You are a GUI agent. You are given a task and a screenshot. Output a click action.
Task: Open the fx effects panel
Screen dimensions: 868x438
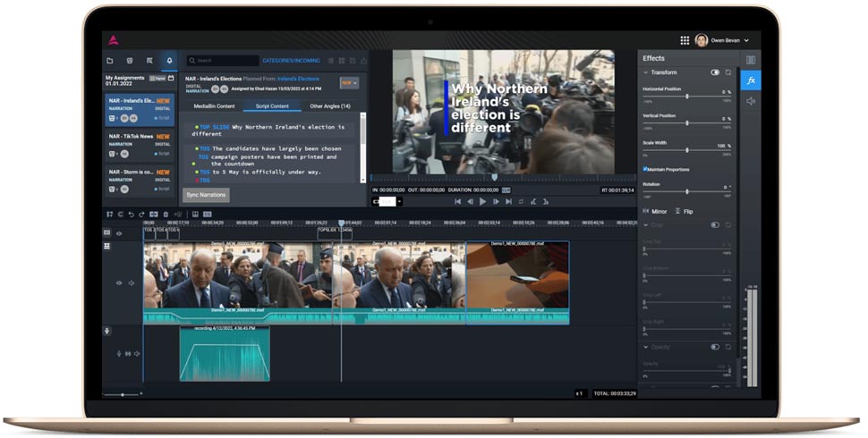pyautogui.click(x=751, y=80)
